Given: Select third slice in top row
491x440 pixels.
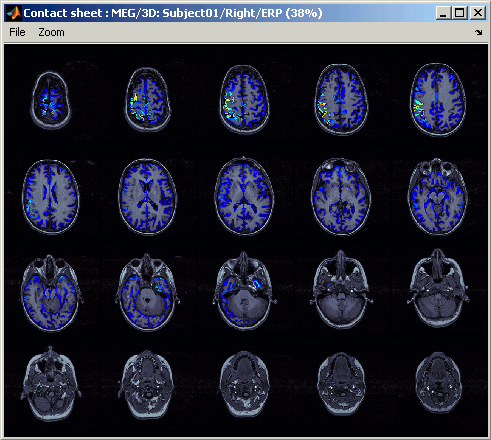Looking at the screenshot, I should pos(244,100).
